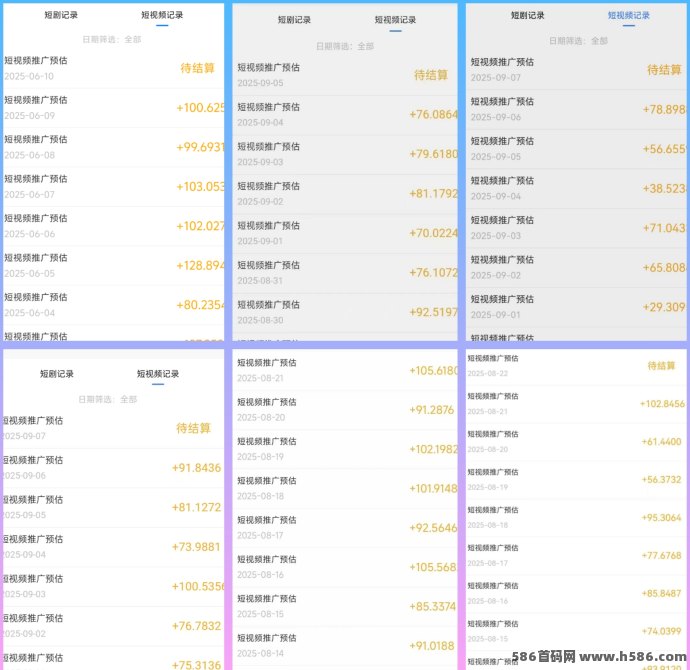690x670 pixels.
Task: Select the blue highlighted 短视频记录 tab
Action: coord(628,15)
